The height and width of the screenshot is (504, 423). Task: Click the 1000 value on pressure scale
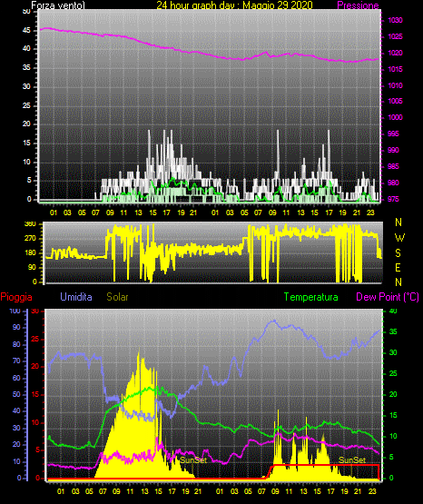395,117
